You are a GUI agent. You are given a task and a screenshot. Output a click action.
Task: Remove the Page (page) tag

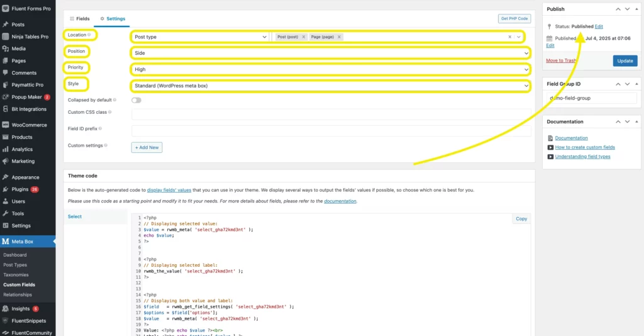339,37
